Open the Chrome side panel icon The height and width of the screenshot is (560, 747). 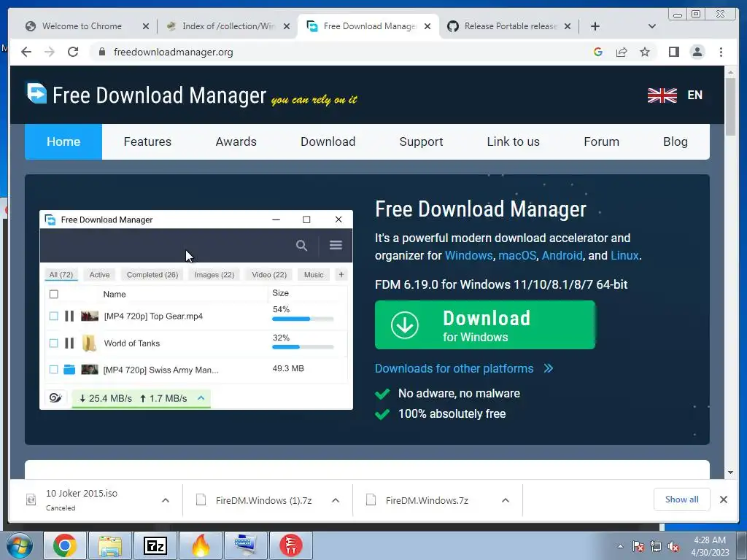(673, 52)
